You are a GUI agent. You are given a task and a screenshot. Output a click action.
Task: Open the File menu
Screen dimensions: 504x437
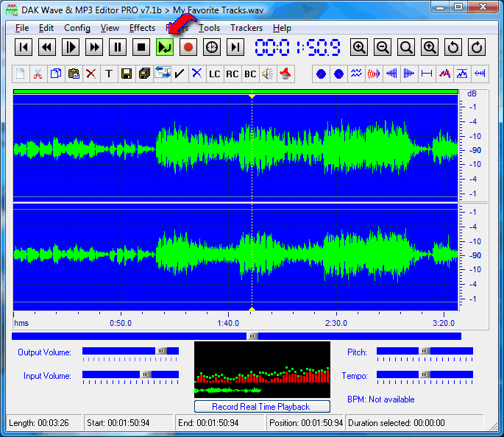pos(22,28)
